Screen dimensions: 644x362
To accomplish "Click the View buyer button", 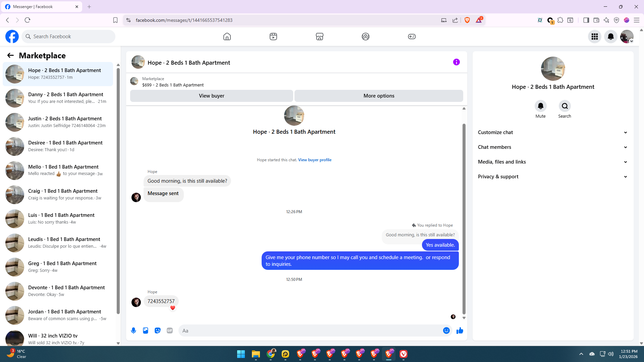I will (211, 96).
